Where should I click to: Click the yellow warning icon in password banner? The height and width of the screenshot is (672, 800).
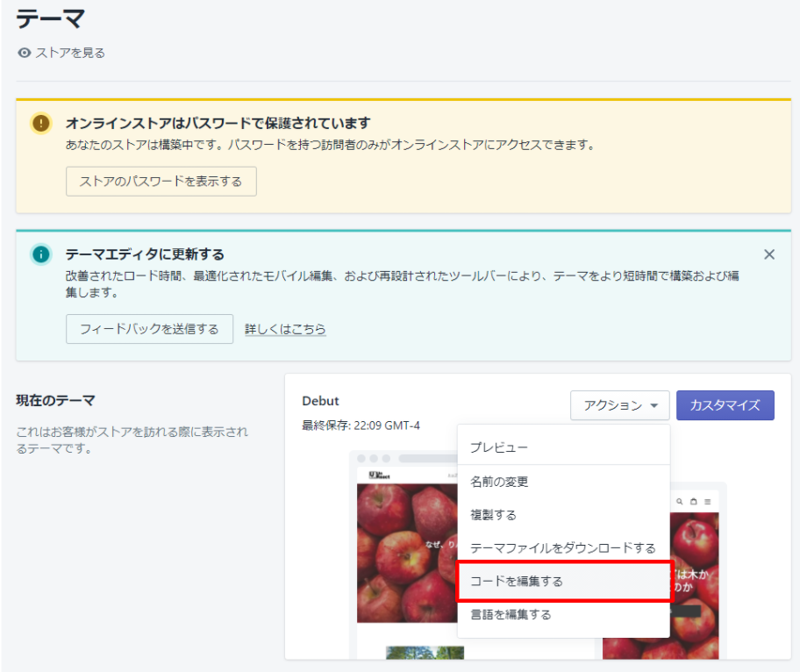(x=41, y=123)
